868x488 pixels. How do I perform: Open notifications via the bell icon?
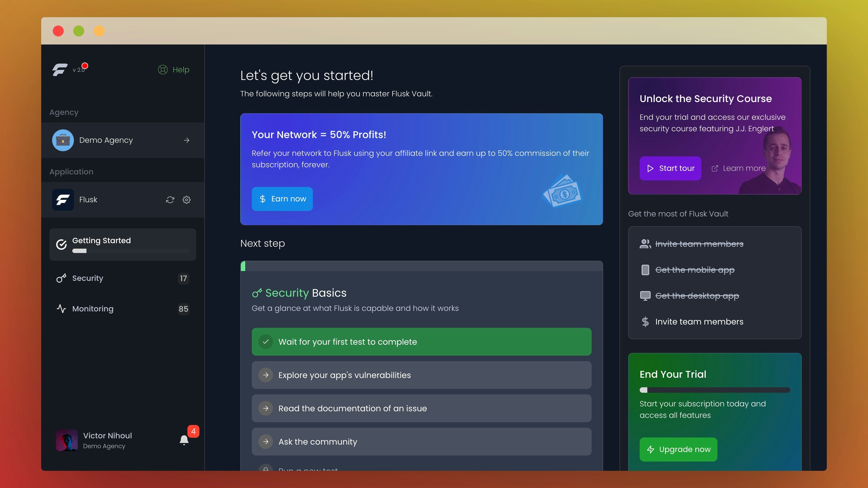[184, 440]
